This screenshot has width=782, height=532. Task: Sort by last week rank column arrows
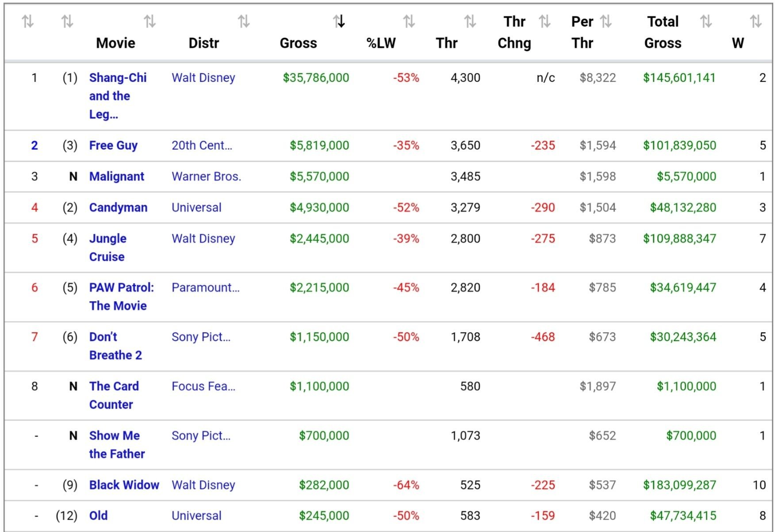(x=67, y=21)
